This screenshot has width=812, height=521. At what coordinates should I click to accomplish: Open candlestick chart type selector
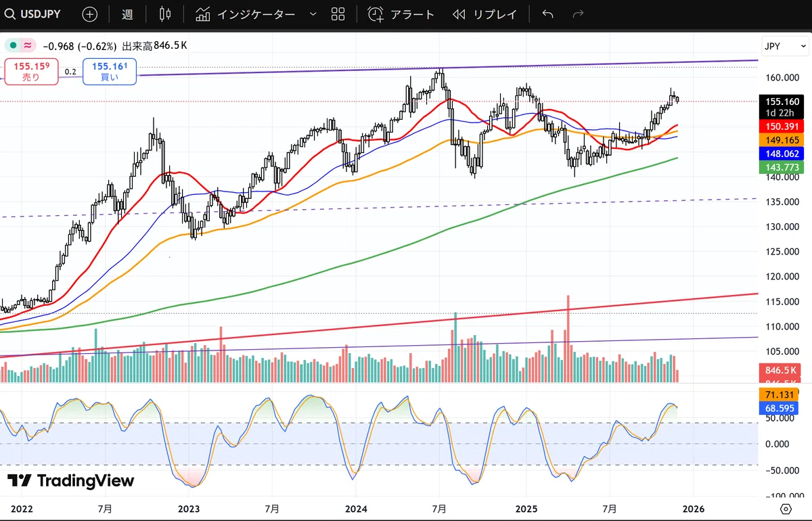pyautogui.click(x=166, y=14)
